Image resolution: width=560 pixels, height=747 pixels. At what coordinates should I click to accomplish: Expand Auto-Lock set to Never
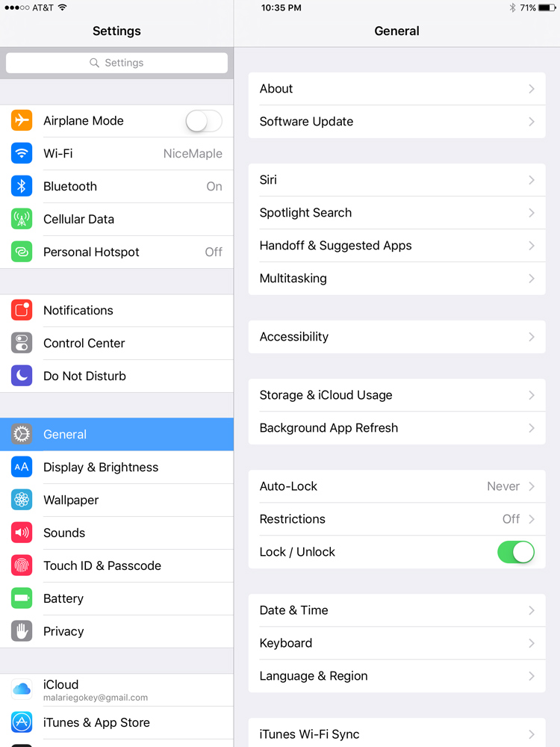point(396,486)
